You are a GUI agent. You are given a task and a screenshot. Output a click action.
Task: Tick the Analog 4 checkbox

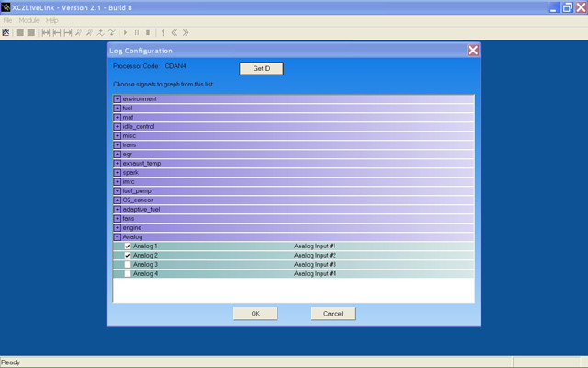tap(128, 274)
